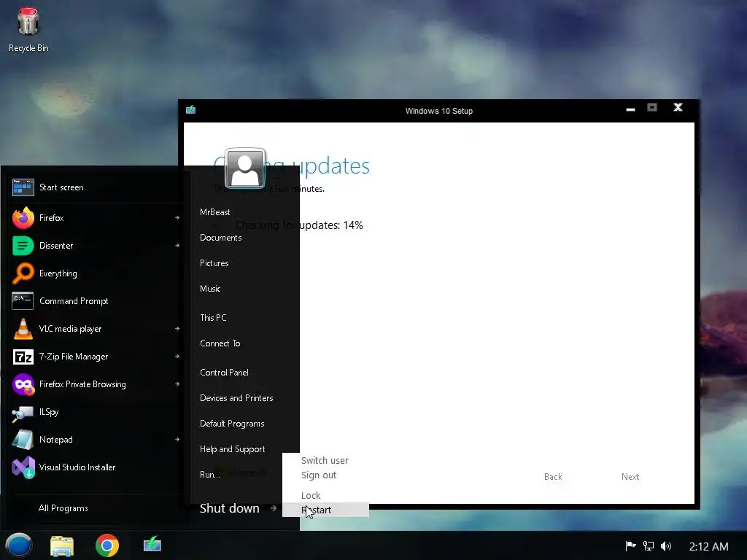
Task: Open Pictures from the start menu
Action: tap(214, 263)
